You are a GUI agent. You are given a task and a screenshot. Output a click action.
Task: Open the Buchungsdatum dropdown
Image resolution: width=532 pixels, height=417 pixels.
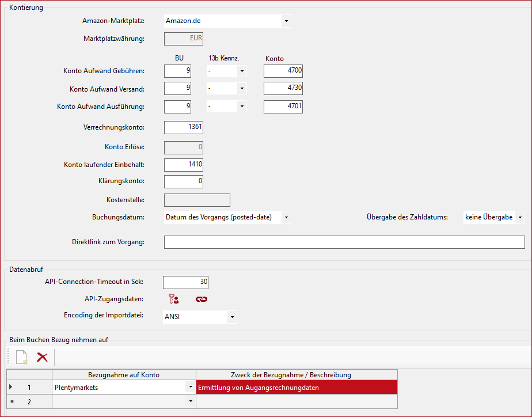[286, 217]
